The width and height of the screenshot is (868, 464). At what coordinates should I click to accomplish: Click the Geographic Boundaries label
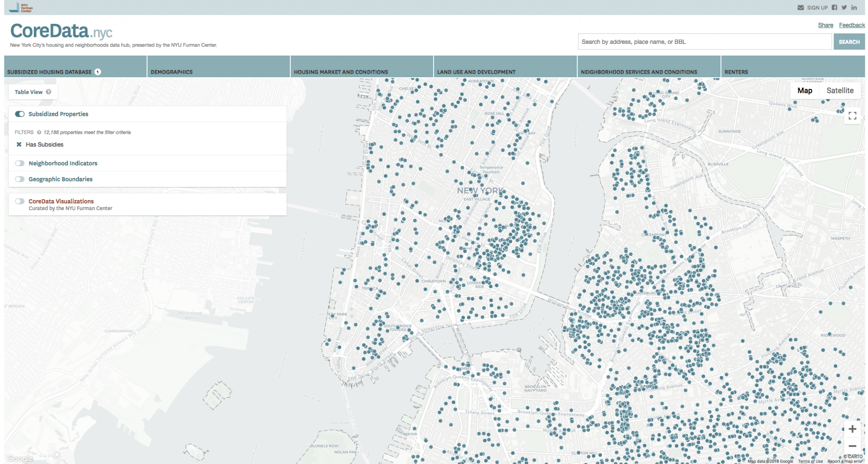[61, 179]
